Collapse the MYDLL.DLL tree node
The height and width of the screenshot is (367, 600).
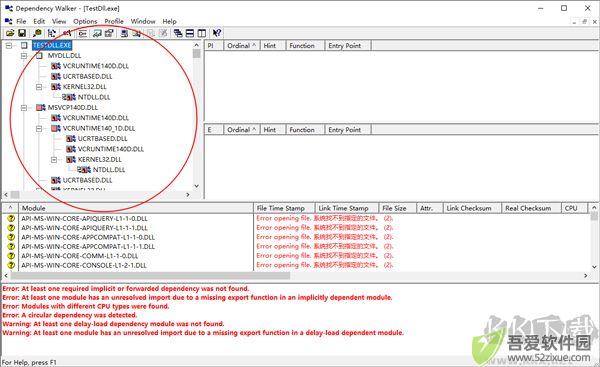coord(24,56)
